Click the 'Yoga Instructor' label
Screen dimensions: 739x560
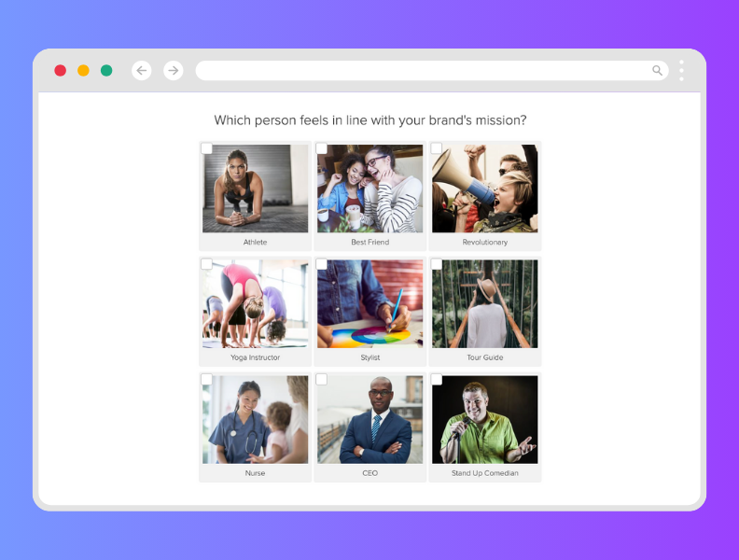click(x=255, y=357)
